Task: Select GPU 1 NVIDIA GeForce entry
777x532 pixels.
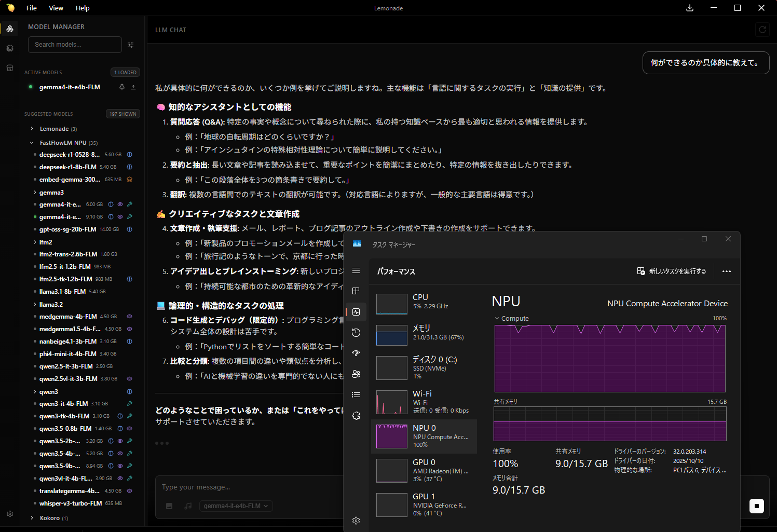Action: point(424,504)
